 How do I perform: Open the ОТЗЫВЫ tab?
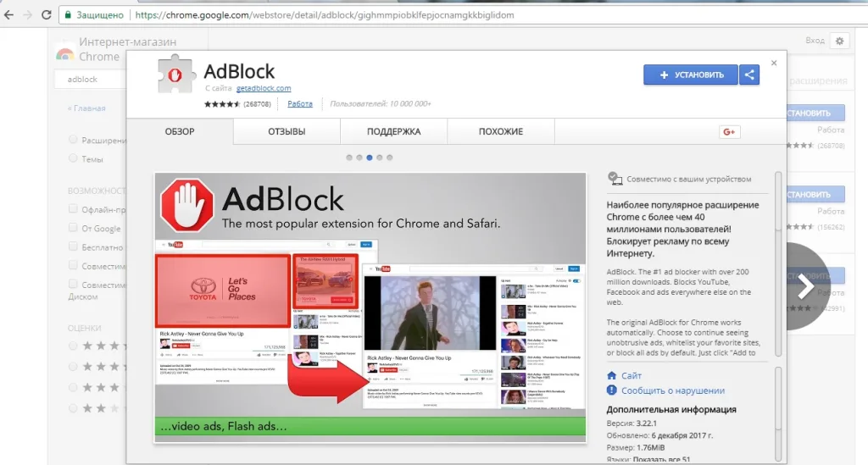(x=287, y=131)
